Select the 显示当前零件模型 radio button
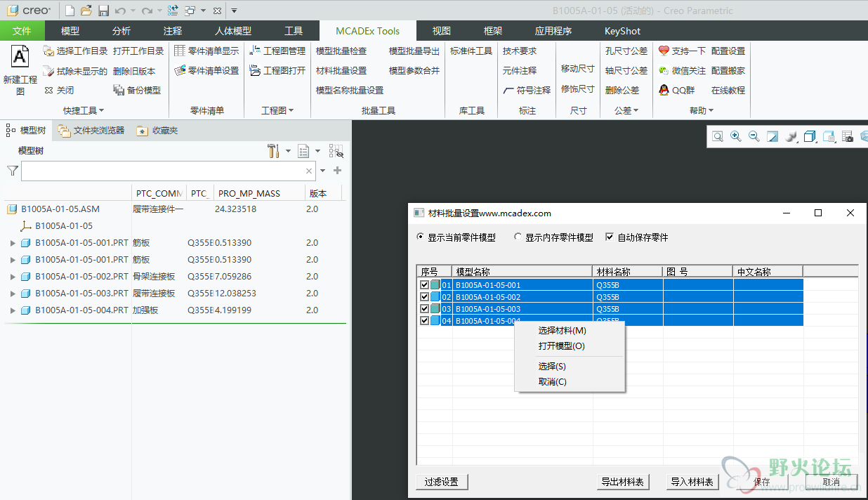 tap(421, 237)
